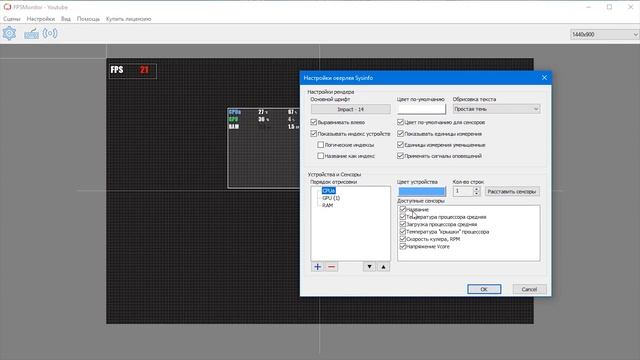The height and width of the screenshot is (360, 640).
Task: Click the broadcast signal toolbar icon
Action: coord(50,33)
